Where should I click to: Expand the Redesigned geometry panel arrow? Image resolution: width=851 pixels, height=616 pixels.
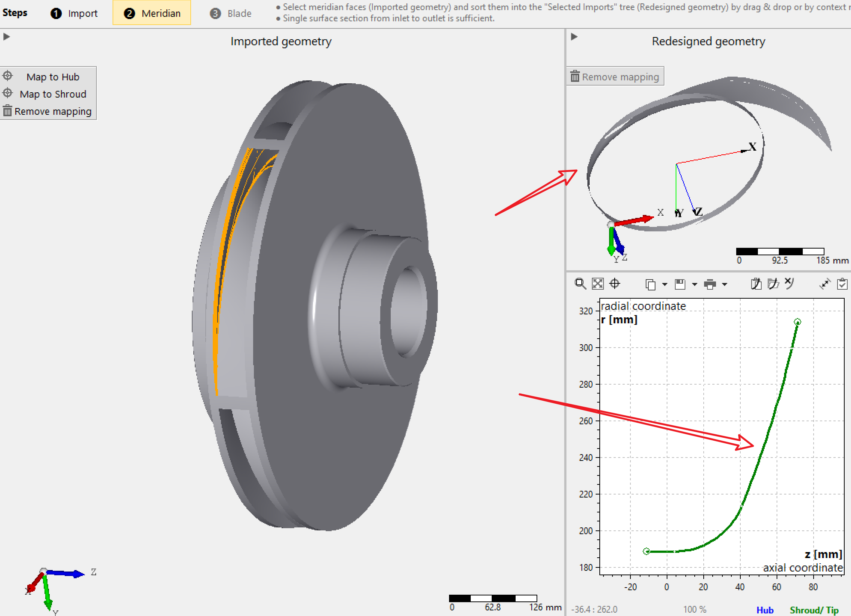(574, 37)
